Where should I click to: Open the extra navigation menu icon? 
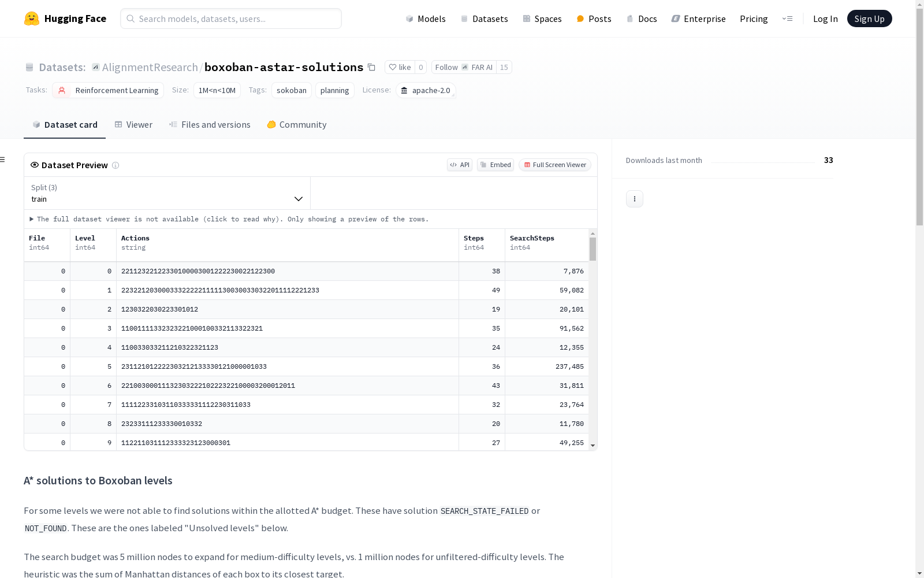pos(787,18)
